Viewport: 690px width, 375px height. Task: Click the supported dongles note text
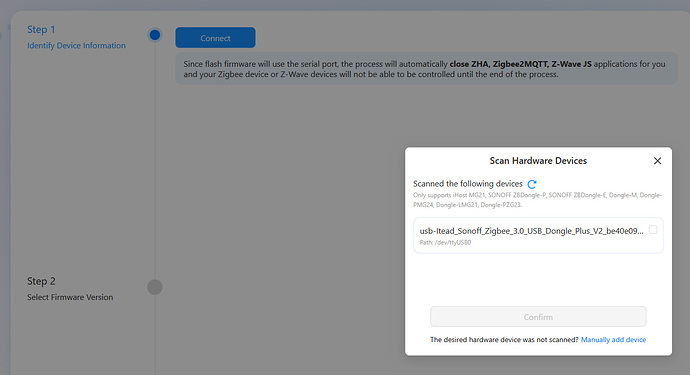pos(537,200)
